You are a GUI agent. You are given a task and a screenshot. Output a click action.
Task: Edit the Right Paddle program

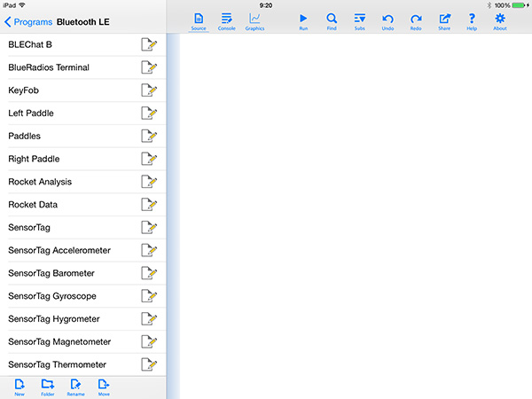(149, 159)
